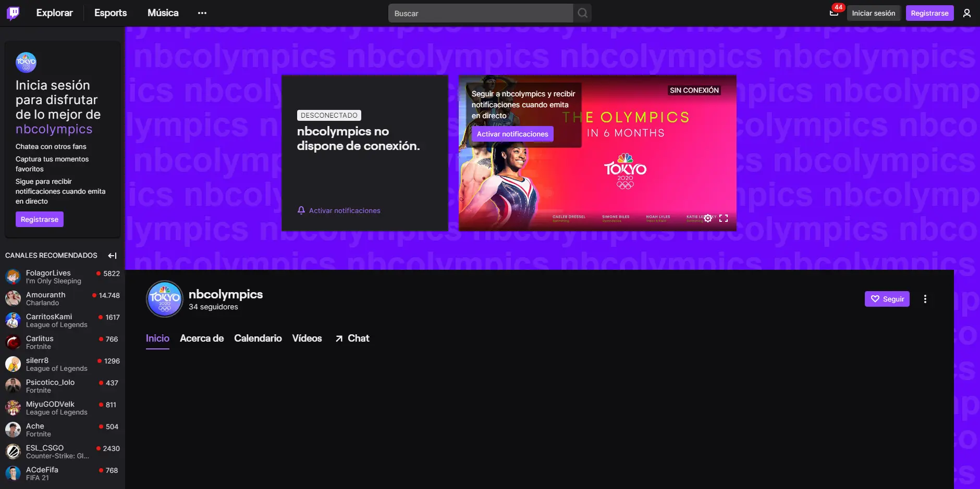Open CarritosKami channel avatar

tap(13, 320)
